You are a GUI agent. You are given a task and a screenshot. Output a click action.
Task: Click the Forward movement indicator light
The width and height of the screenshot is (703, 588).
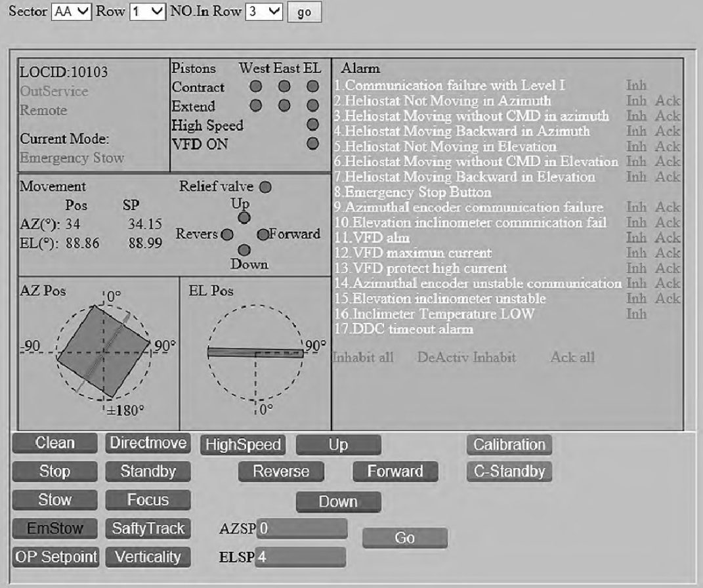point(262,234)
